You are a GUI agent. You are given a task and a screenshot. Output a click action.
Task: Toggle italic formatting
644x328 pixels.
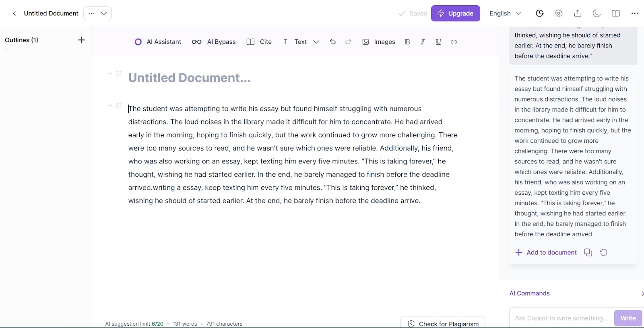pos(423,42)
